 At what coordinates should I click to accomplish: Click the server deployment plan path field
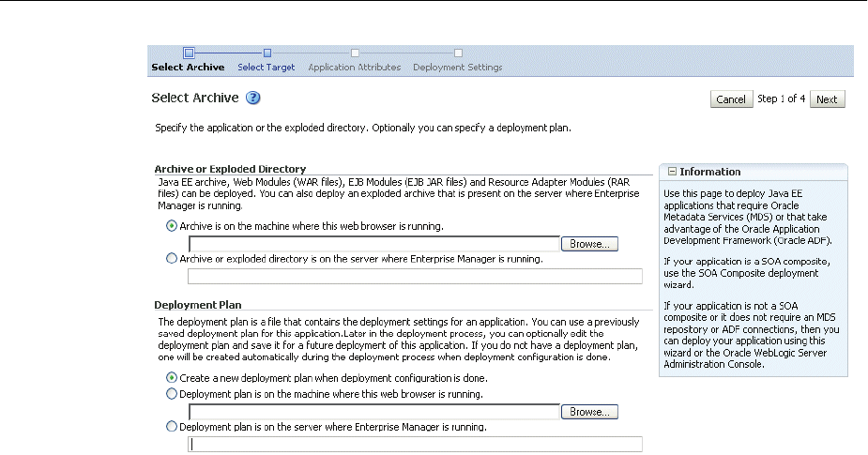[x=415, y=445]
